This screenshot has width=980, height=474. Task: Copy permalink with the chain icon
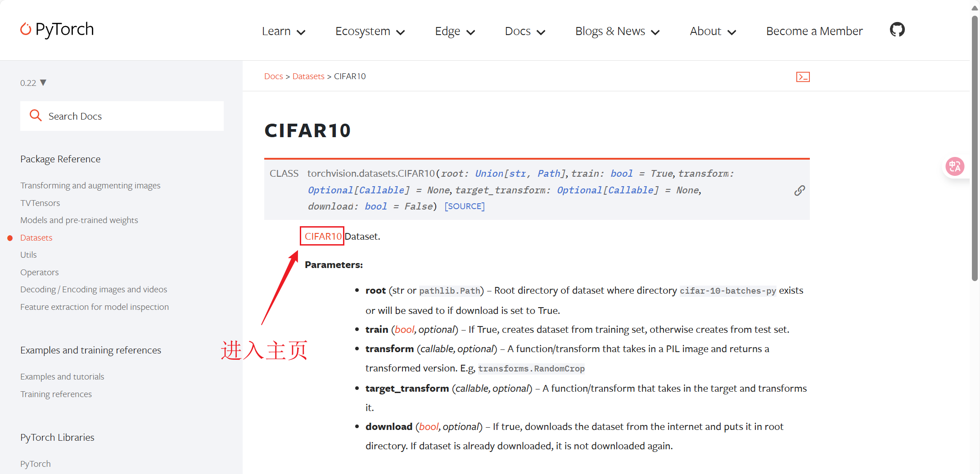coord(799,191)
